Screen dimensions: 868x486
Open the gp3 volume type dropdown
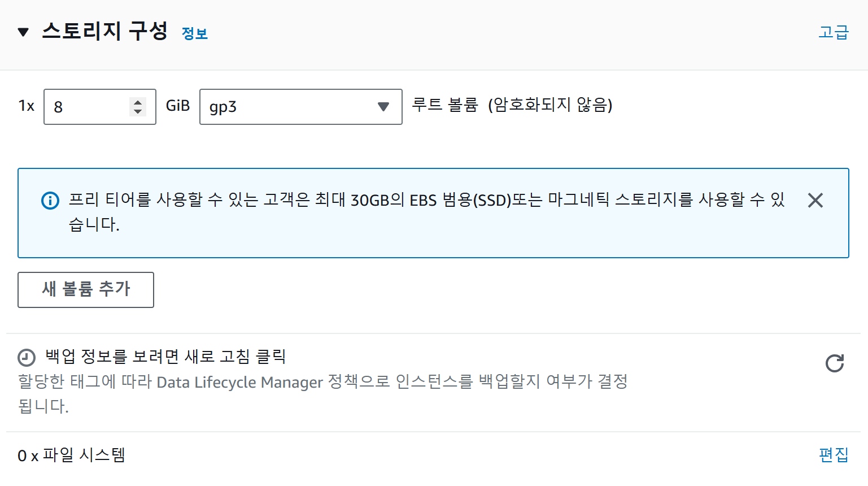[x=300, y=107]
